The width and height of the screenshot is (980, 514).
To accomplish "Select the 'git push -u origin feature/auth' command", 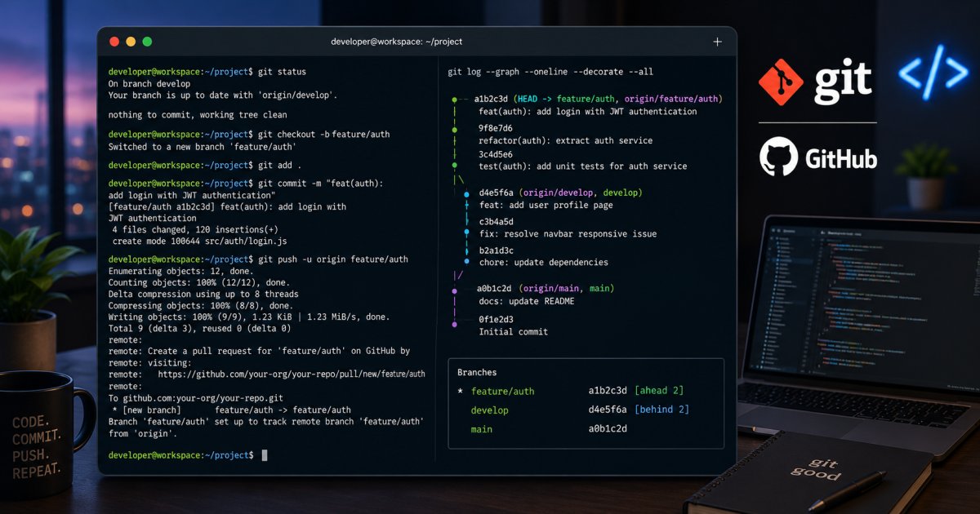I will (x=258, y=259).
